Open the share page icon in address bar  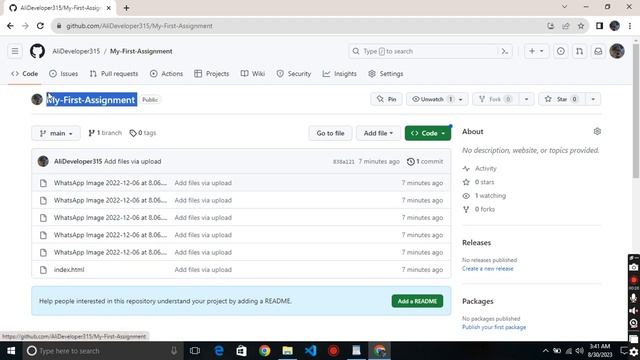click(x=566, y=26)
